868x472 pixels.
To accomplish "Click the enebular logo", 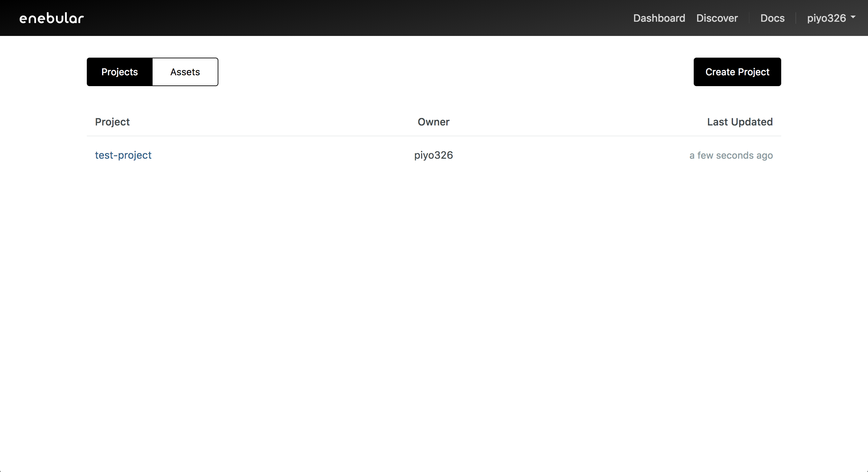I will pyautogui.click(x=52, y=18).
